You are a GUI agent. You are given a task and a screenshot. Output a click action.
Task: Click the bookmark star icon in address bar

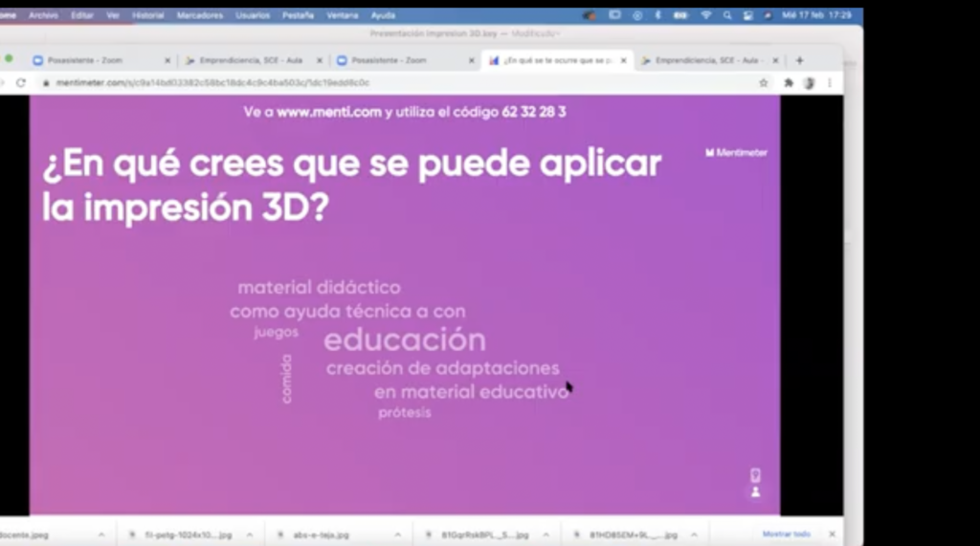(763, 83)
